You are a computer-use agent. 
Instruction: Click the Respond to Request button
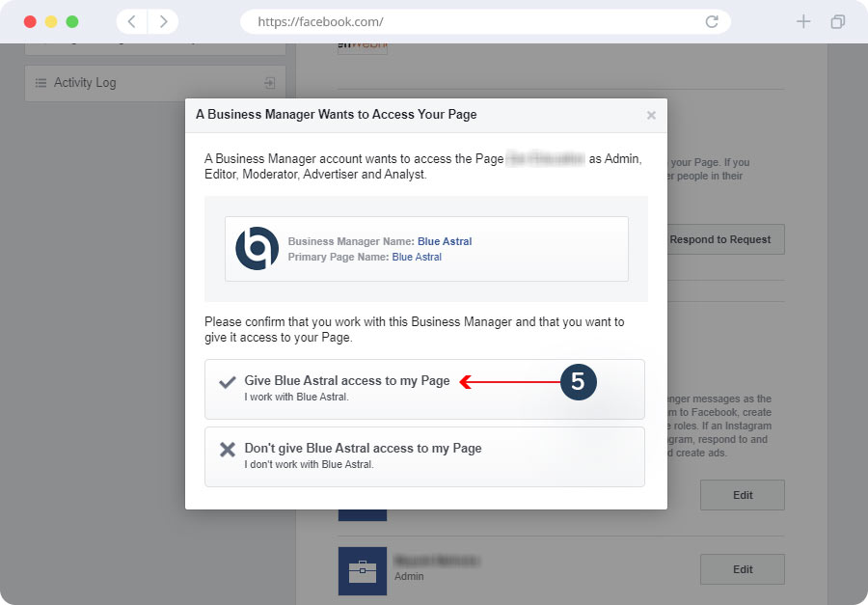click(x=720, y=239)
